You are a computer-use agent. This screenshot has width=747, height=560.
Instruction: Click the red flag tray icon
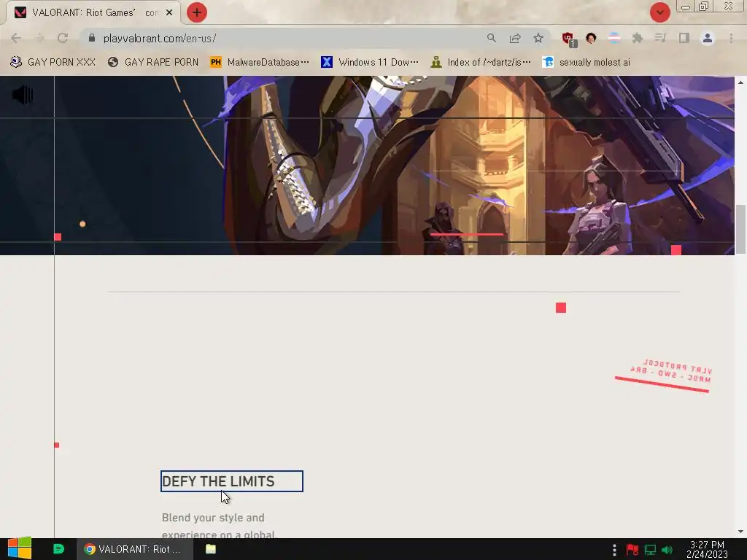pyautogui.click(x=632, y=550)
